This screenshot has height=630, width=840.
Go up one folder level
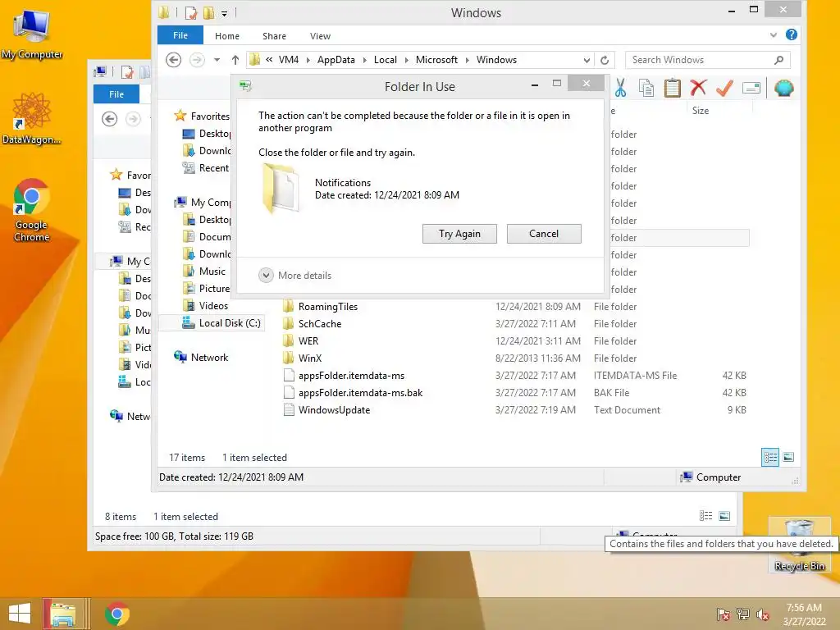point(235,59)
